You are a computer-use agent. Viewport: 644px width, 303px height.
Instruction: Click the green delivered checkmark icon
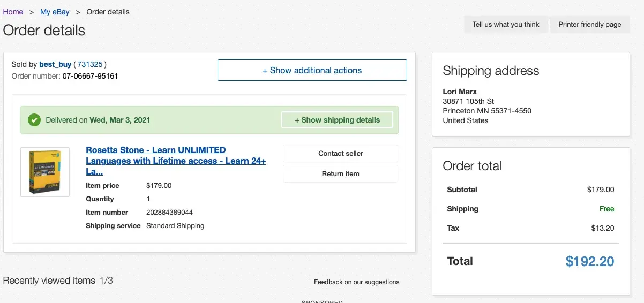pos(34,120)
